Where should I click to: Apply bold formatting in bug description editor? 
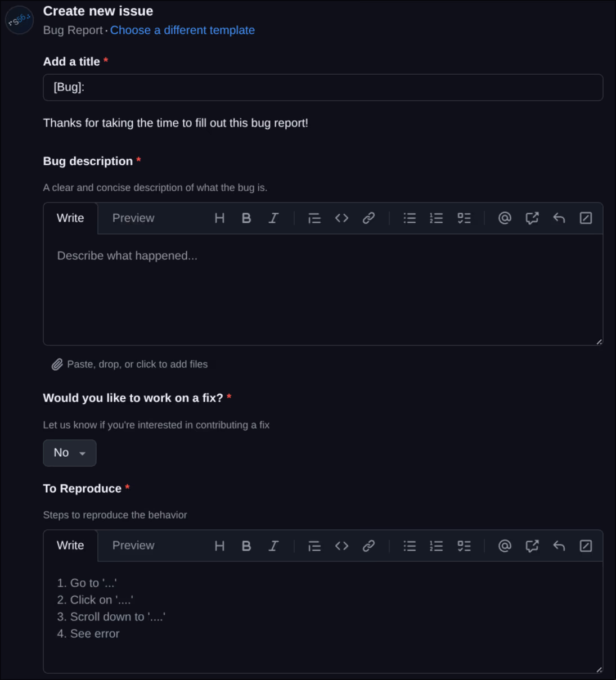pos(246,218)
